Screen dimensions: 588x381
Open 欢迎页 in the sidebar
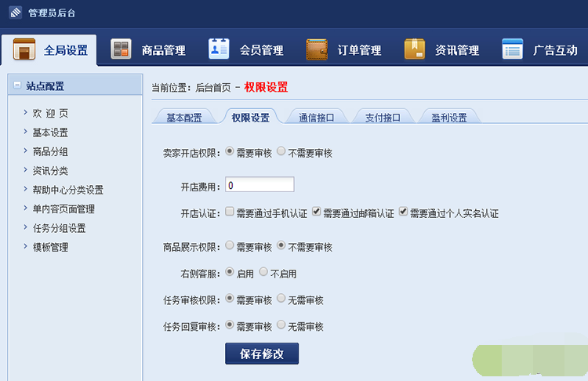coord(50,113)
